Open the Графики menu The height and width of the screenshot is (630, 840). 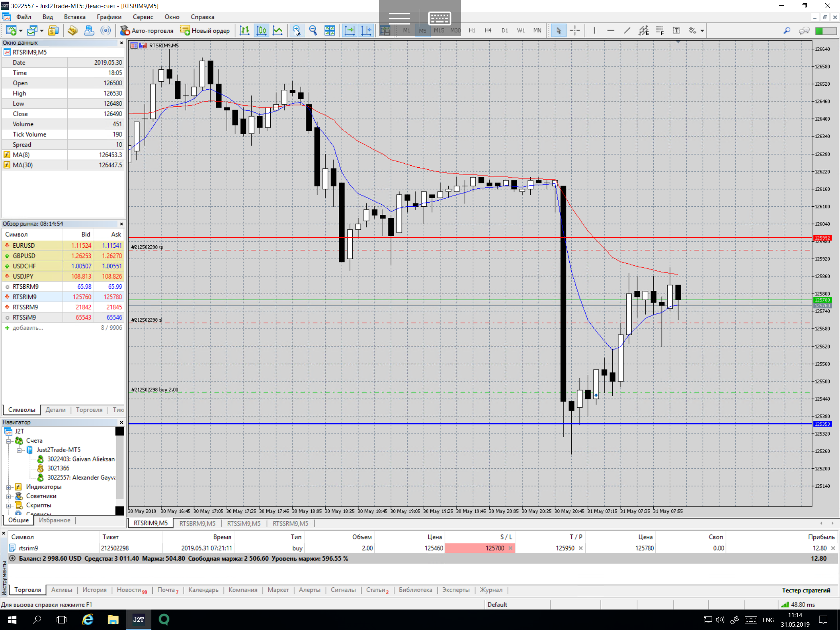[x=109, y=17]
